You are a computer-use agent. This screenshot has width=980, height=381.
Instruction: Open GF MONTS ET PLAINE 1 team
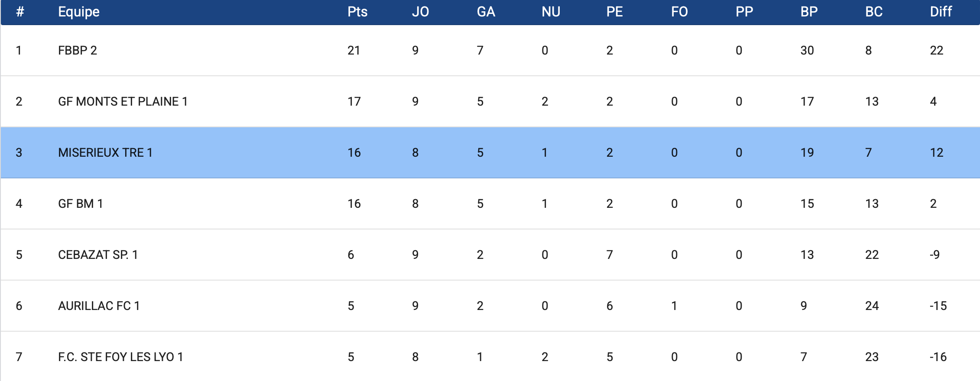123,102
